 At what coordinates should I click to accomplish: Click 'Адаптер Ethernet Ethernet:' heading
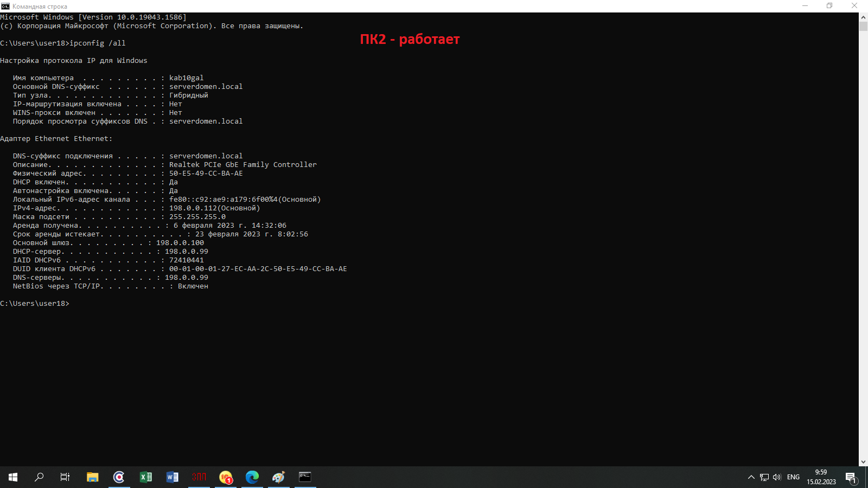pyautogui.click(x=56, y=139)
